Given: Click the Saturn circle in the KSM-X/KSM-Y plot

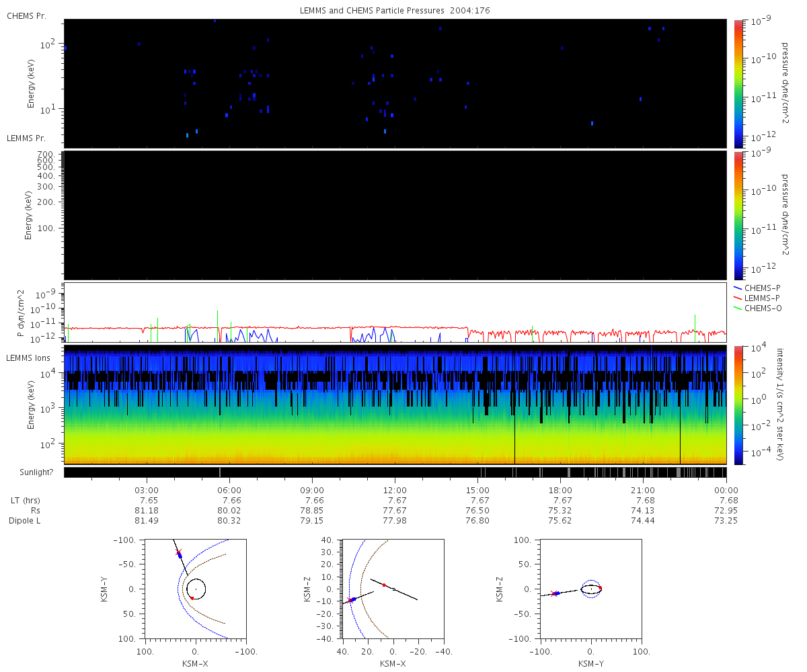Looking at the screenshot, I should [x=196, y=589].
